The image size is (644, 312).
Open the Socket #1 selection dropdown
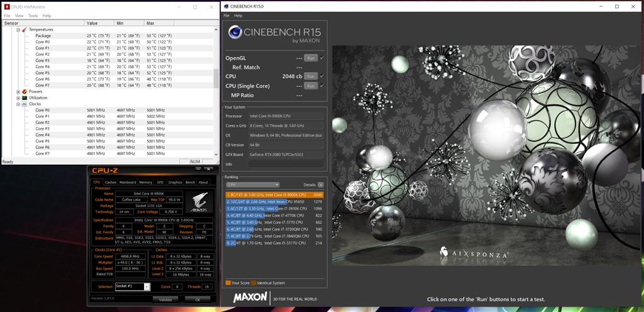pyautogui.click(x=147, y=286)
